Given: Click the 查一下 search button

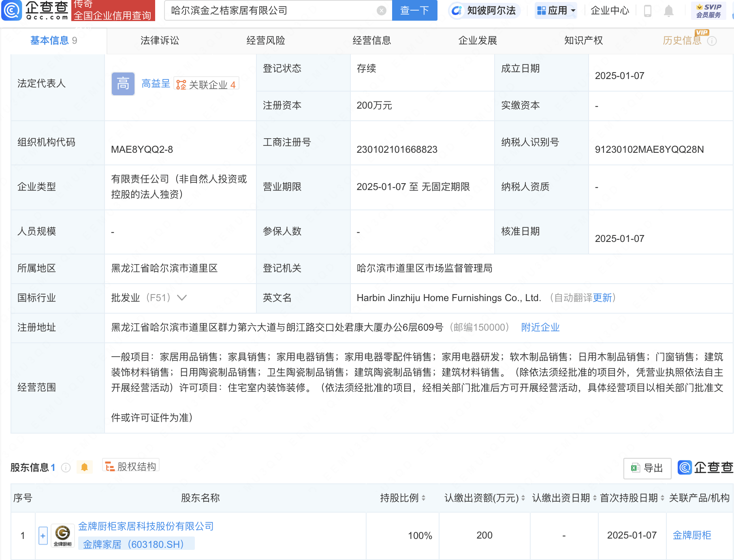Looking at the screenshot, I should [414, 11].
